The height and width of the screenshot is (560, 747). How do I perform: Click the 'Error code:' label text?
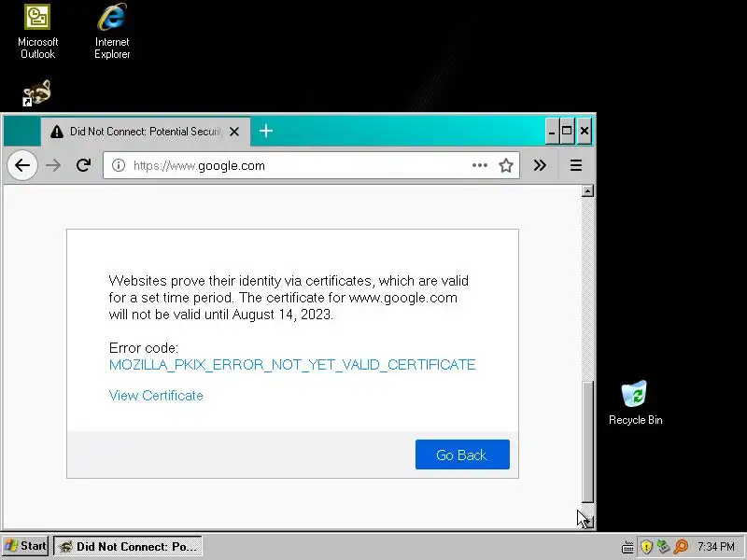coord(144,347)
